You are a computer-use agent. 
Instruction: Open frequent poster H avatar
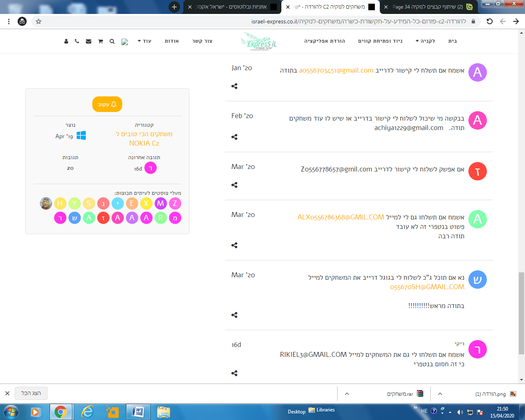60,203
